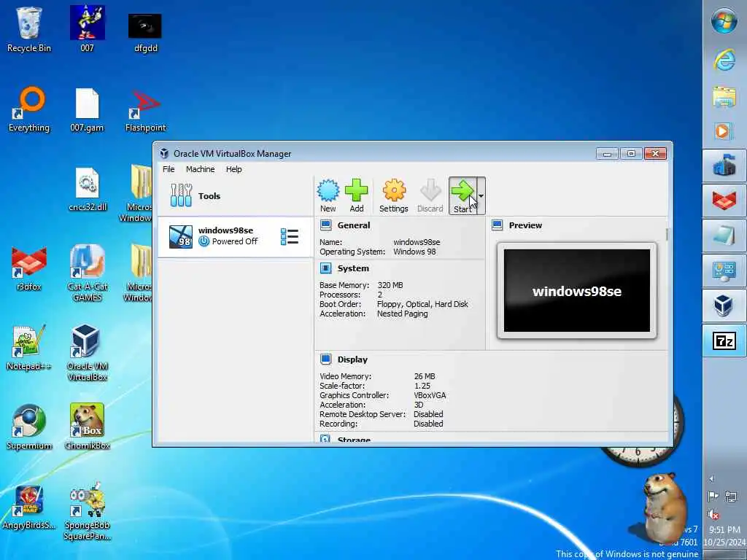
Task: Click the Base Memory value 320 MB
Action: (x=390, y=285)
